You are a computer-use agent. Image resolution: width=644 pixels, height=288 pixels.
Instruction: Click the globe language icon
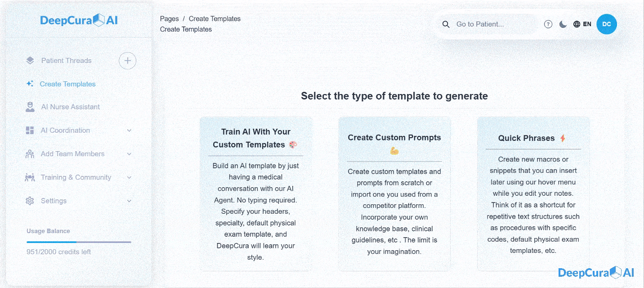[577, 24]
